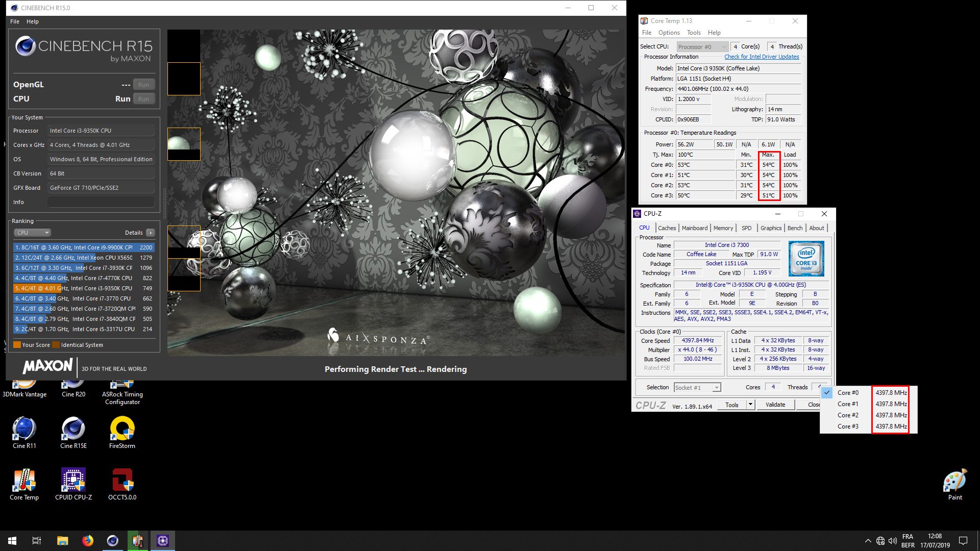Click MAXON logo in Cinebench
Image resolution: width=980 pixels, height=551 pixels.
[x=47, y=366]
